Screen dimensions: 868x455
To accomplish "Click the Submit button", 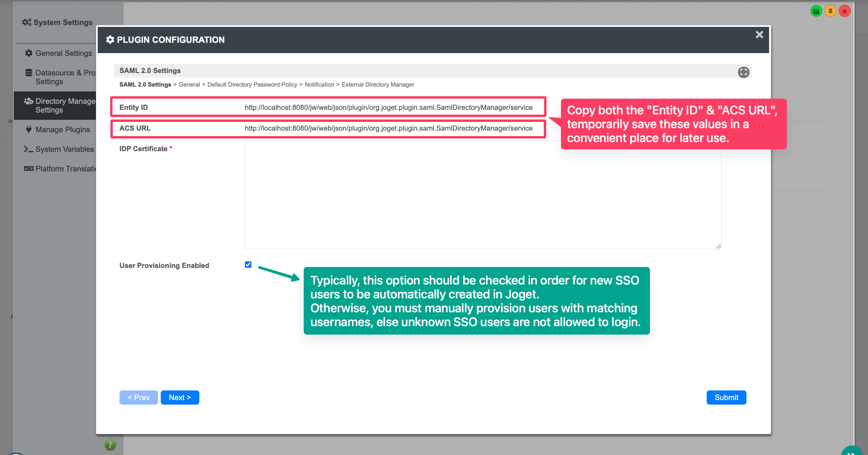I will coord(726,397).
